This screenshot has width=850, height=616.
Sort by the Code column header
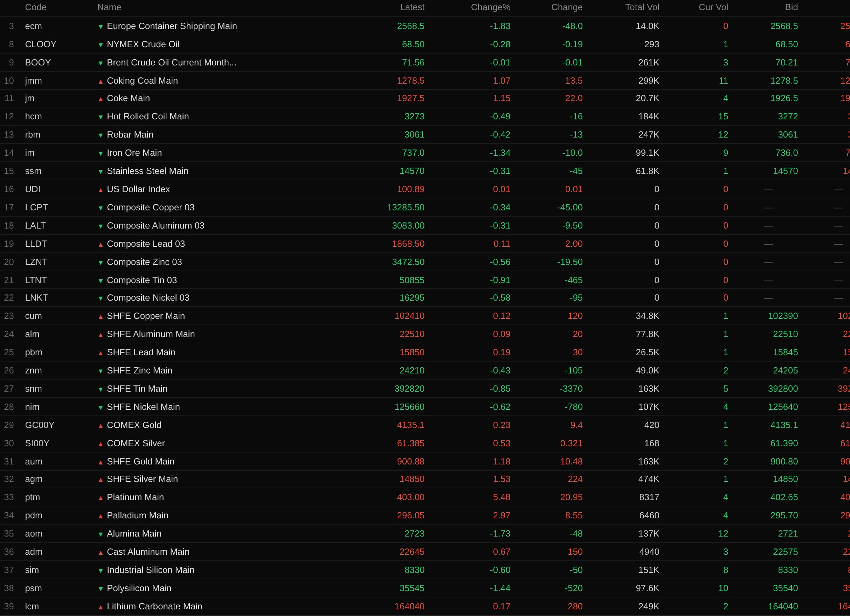[36, 7]
